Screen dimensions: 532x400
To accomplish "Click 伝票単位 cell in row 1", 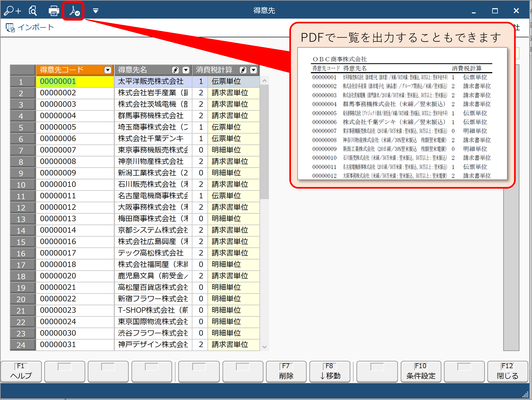I will [x=233, y=82].
